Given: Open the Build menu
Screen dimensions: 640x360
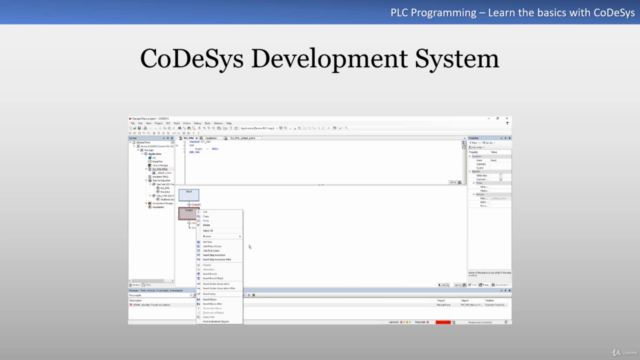Looking at the screenshot, I should pyautogui.click(x=177, y=123).
